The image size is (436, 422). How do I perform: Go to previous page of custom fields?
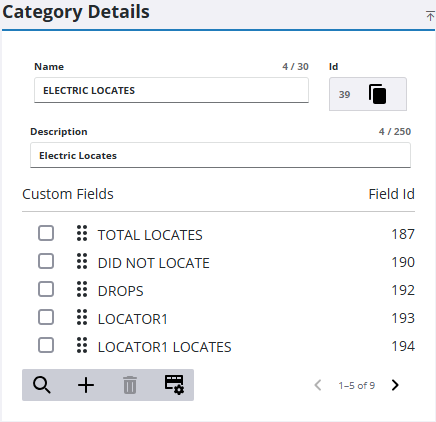(x=318, y=385)
